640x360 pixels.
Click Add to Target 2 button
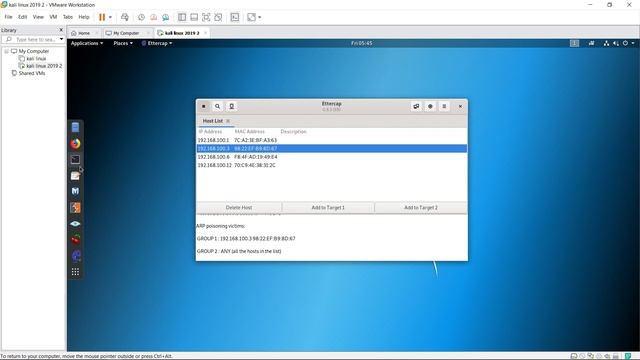421,207
